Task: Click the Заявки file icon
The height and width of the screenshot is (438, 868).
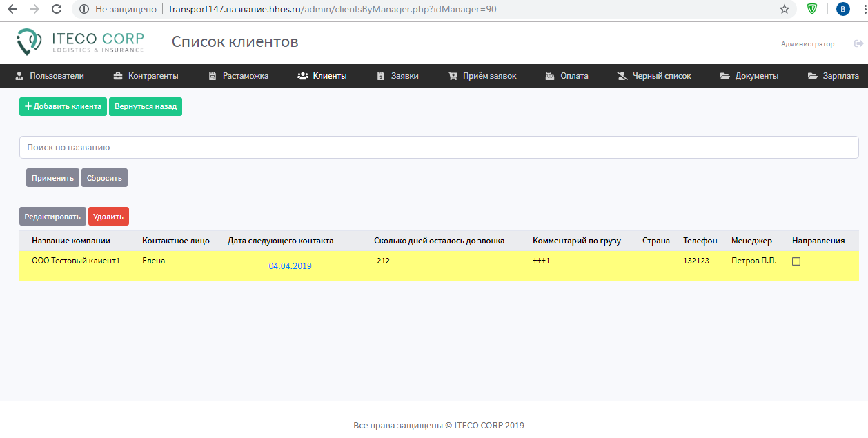Action: click(x=381, y=76)
